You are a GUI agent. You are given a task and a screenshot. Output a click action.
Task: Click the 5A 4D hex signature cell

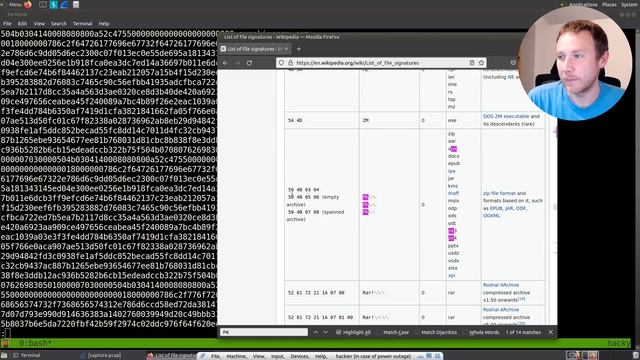click(295, 120)
